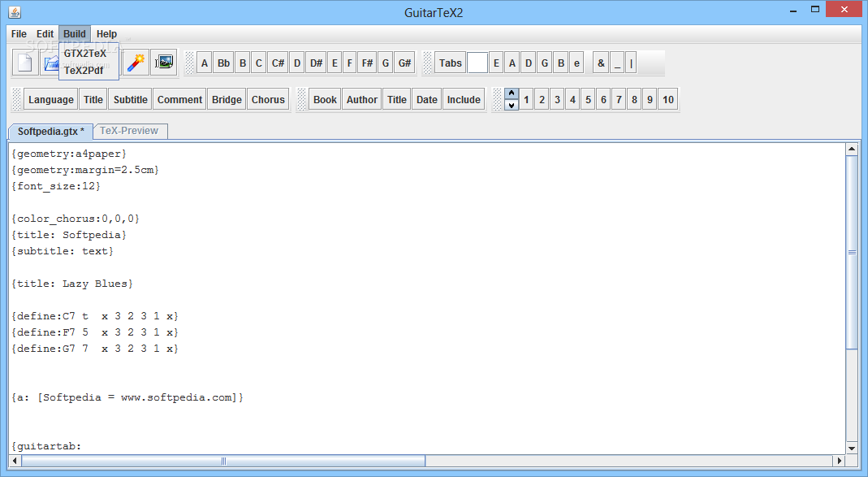Click the fret stepper up arrow
The width and height of the screenshot is (868, 477).
(512, 93)
